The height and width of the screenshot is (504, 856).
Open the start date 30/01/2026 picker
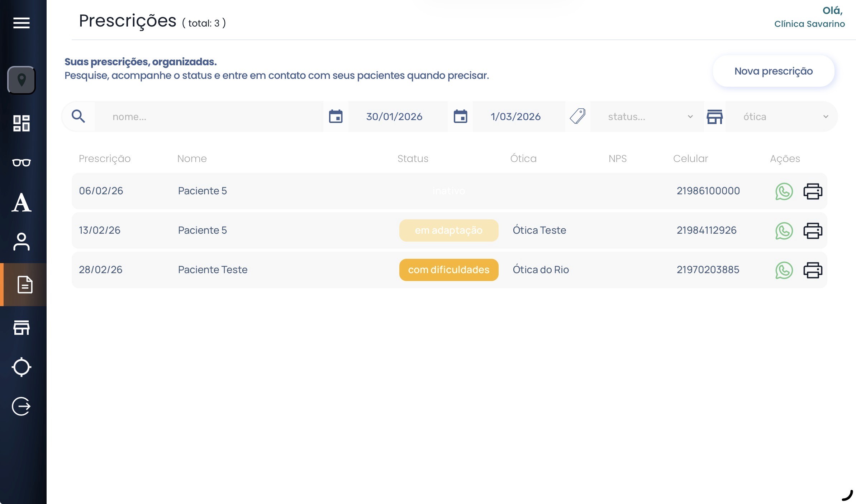coord(394,117)
